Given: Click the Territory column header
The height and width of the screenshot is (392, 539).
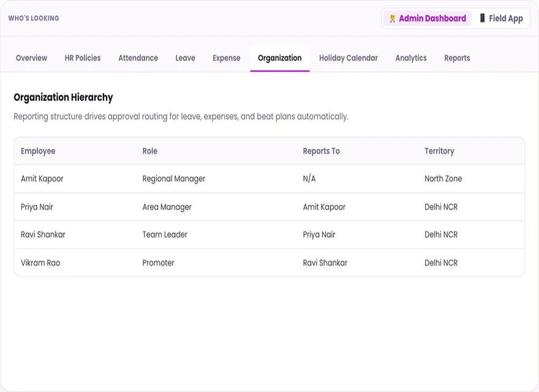Looking at the screenshot, I should coord(439,151).
